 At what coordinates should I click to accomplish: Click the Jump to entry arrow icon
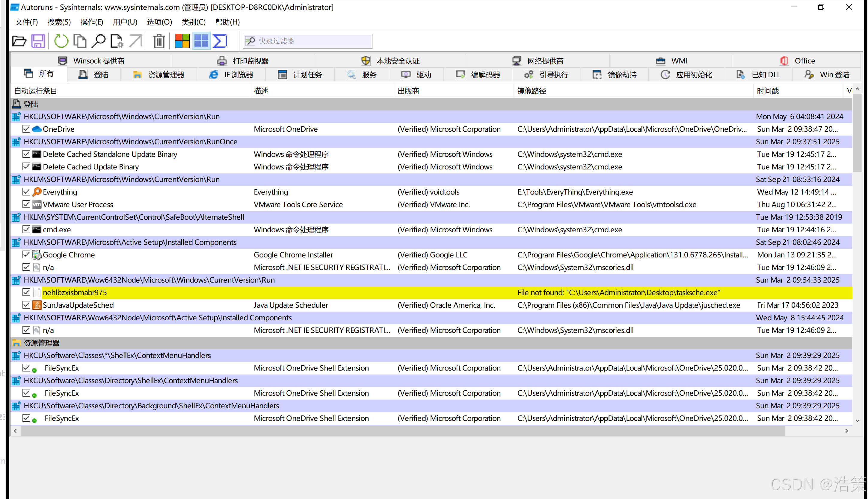(136, 41)
